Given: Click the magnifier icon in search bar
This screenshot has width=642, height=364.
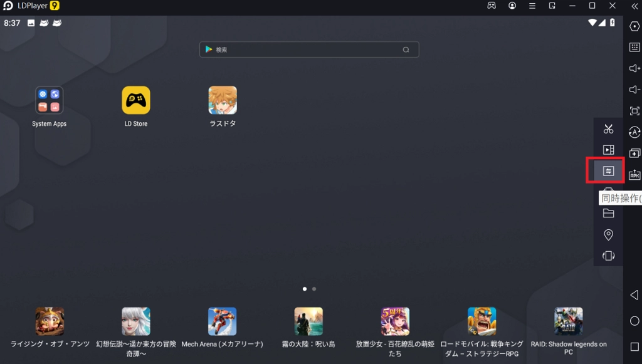Looking at the screenshot, I should [x=406, y=50].
